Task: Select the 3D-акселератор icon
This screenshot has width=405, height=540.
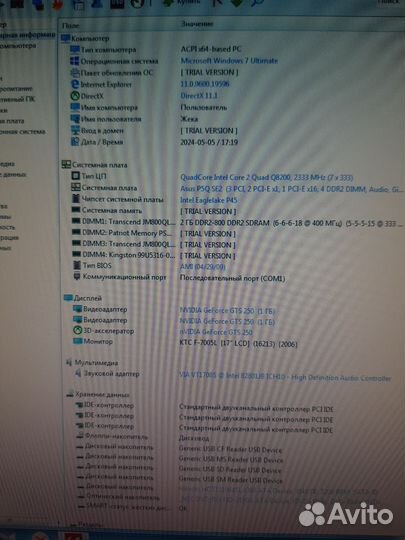Action: point(77,331)
